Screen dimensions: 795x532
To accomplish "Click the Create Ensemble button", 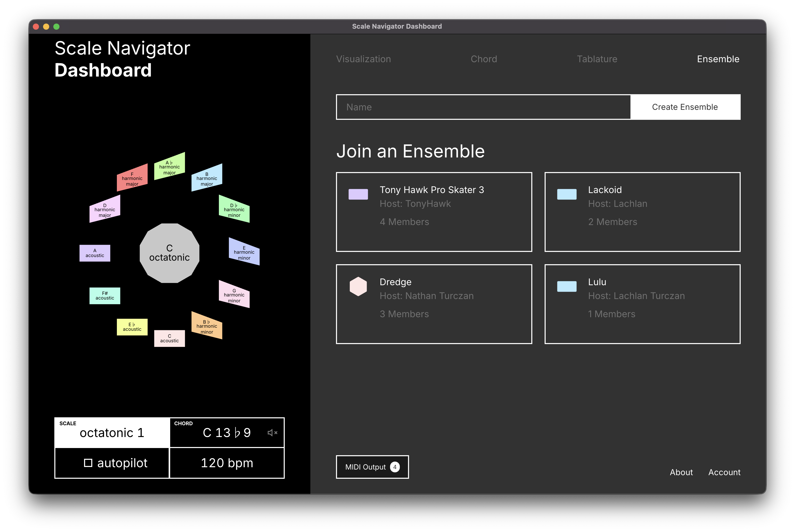I will pyautogui.click(x=685, y=107).
